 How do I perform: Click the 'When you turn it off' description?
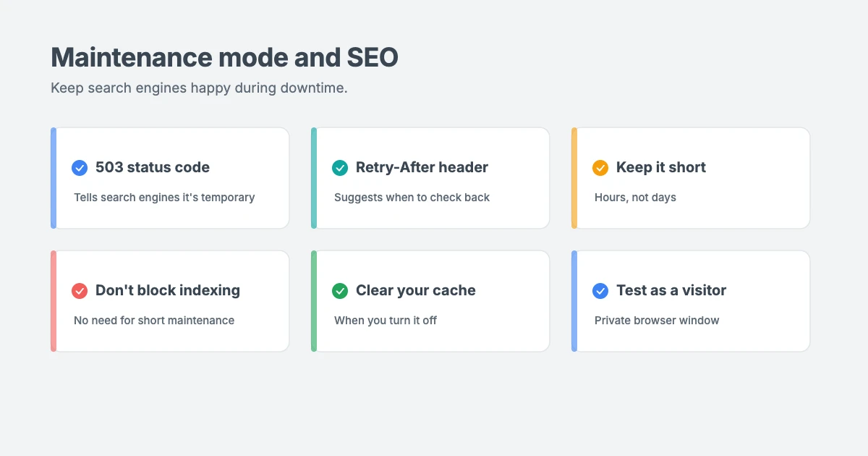coord(386,320)
